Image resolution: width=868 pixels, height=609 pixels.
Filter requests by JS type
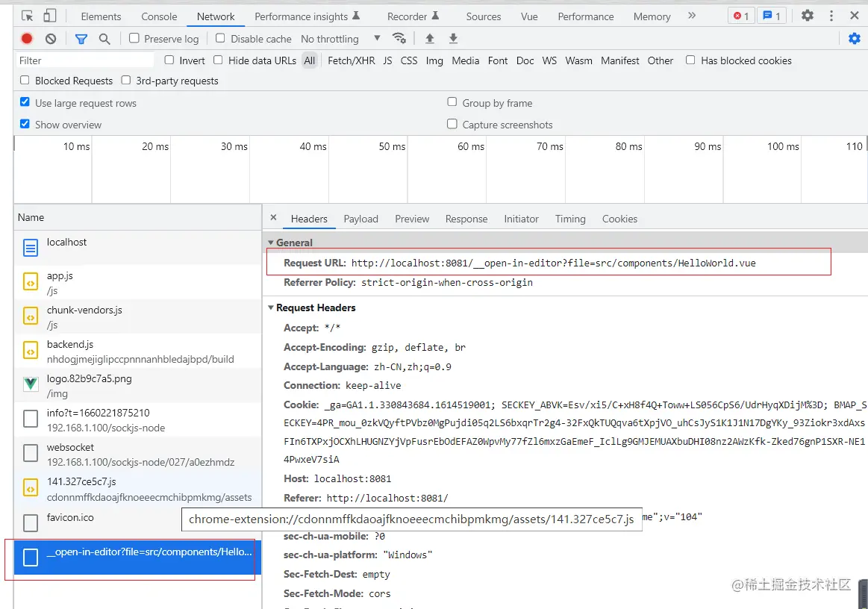pyautogui.click(x=387, y=60)
